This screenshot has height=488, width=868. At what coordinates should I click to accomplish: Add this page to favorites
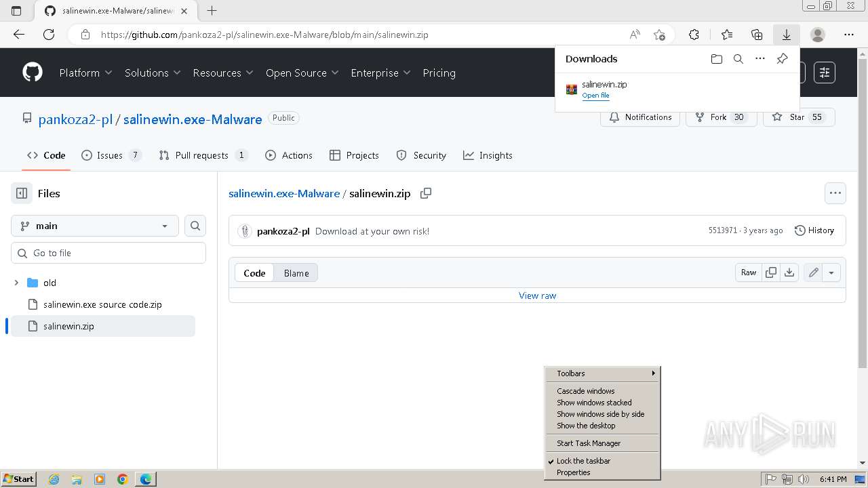(x=659, y=35)
